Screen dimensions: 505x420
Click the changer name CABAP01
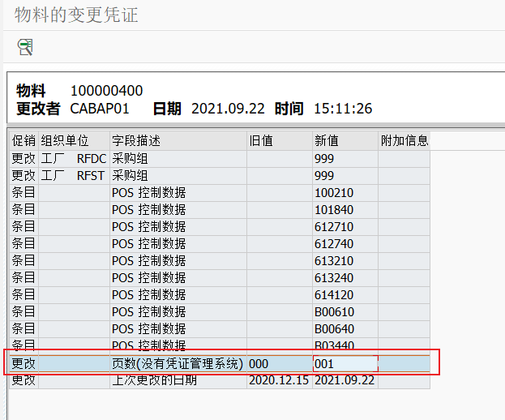tap(100, 109)
